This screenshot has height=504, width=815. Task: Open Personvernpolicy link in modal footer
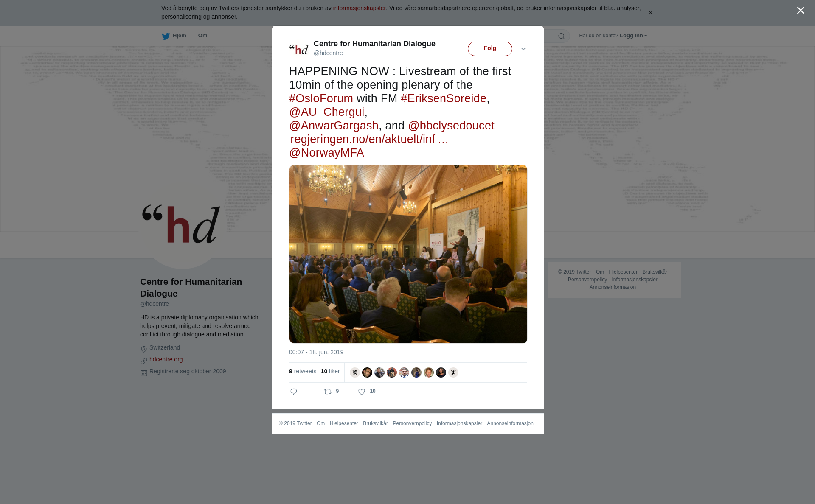[412, 423]
